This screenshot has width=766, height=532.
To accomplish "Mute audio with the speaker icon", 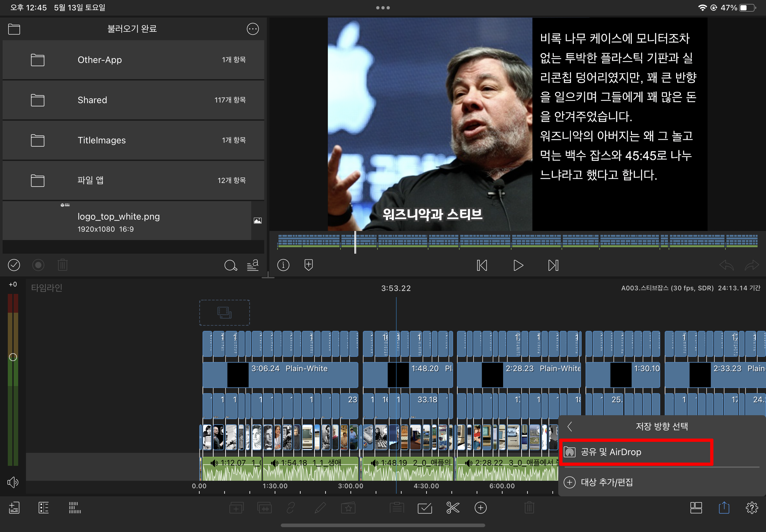I will [13, 482].
